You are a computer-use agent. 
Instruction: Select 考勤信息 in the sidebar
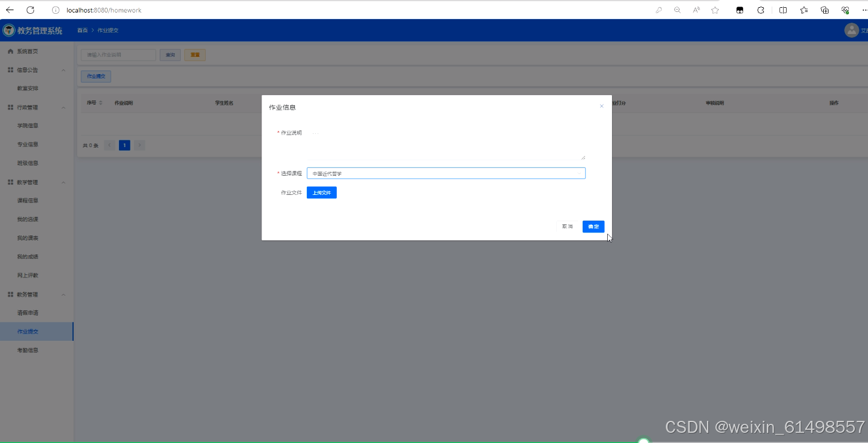28,350
